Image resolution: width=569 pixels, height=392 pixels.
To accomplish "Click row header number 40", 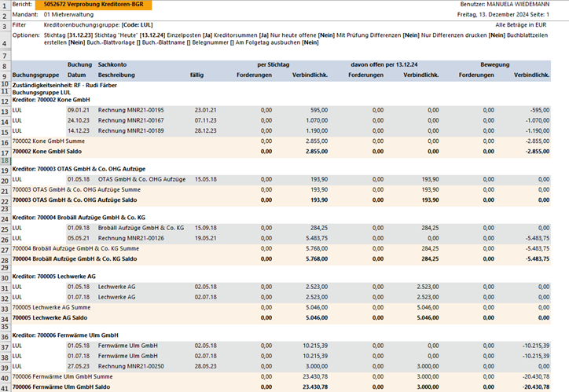I will (x=5, y=387).
